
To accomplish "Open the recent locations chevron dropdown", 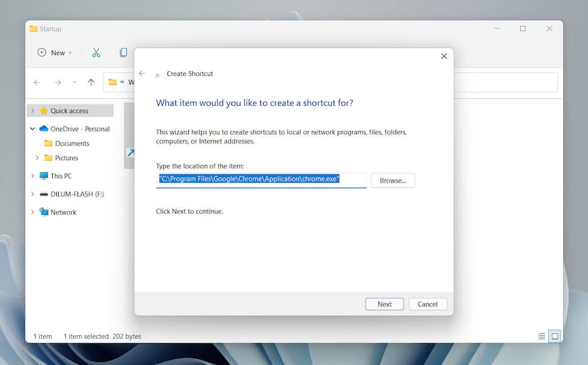I will (75, 82).
